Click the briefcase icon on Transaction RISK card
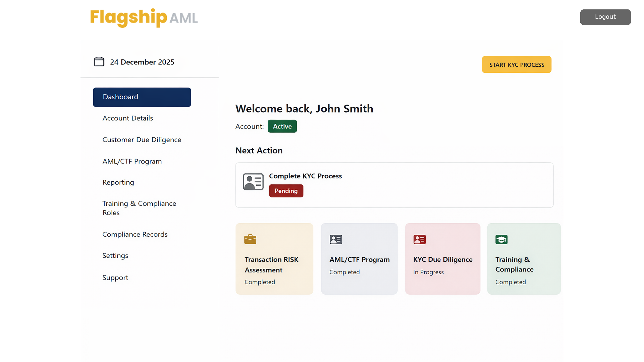 pos(250,239)
